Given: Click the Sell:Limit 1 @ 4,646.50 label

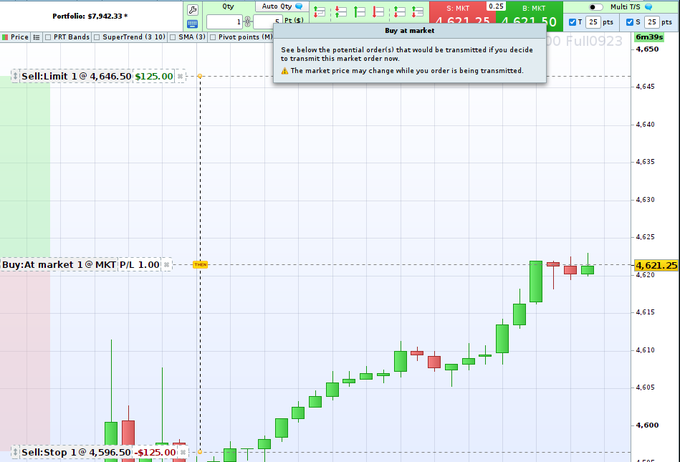Looking at the screenshot, I should (76, 76).
